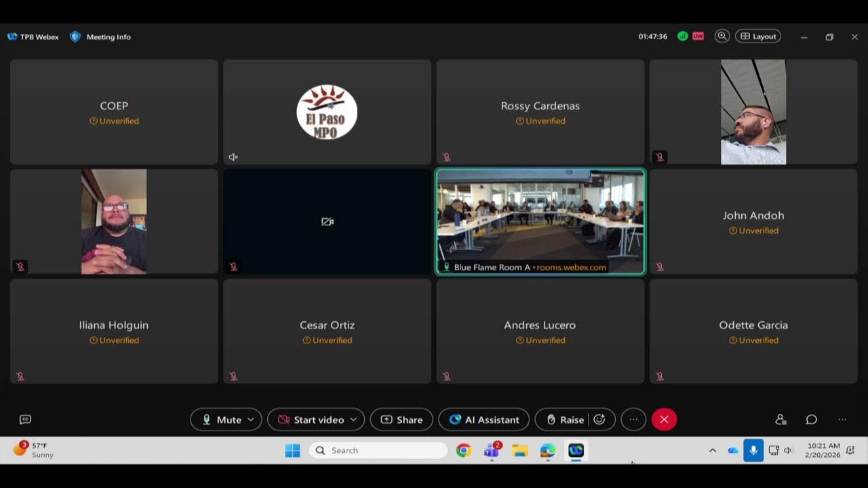Click the Webex taskbar icon
Viewport: 868px width, 488px height.
(576, 450)
